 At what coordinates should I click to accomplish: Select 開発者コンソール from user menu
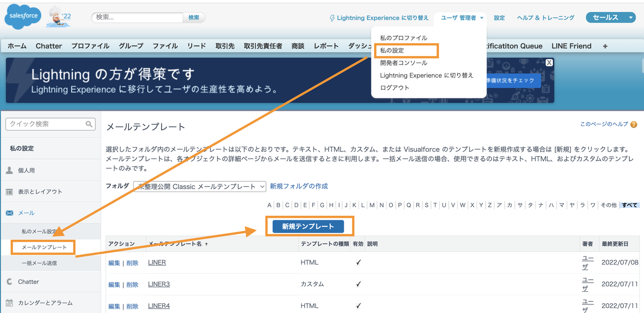click(404, 63)
